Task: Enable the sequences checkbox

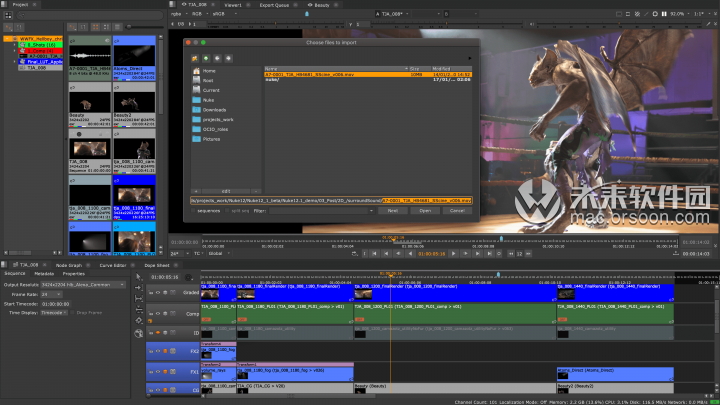Action: [x=193, y=211]
